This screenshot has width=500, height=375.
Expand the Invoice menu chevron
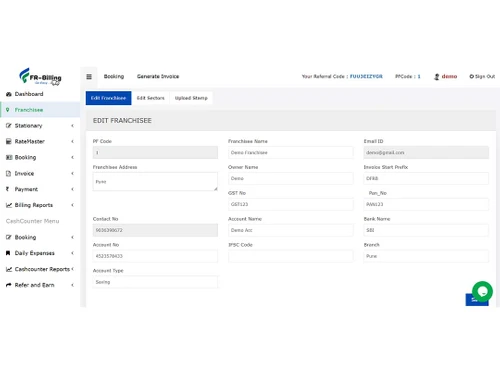[x=72, y=173]
